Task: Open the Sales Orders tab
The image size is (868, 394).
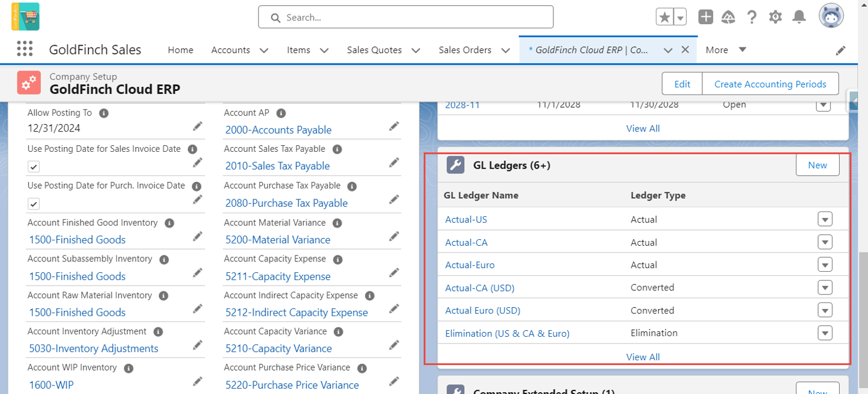Action: (x=465, y=50)
